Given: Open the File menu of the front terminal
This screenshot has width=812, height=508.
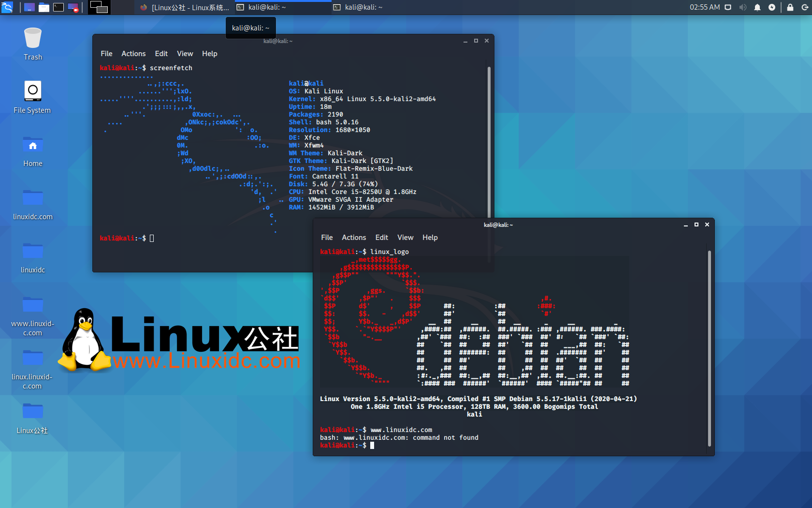Looking at the screenshot, I should [x=327, y=238].
